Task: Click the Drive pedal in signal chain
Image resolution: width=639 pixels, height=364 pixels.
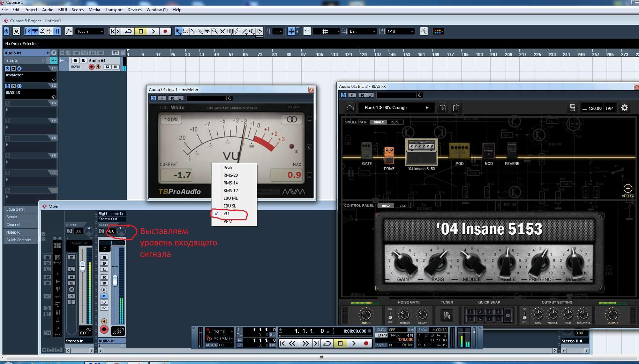Action: point(389,156)
